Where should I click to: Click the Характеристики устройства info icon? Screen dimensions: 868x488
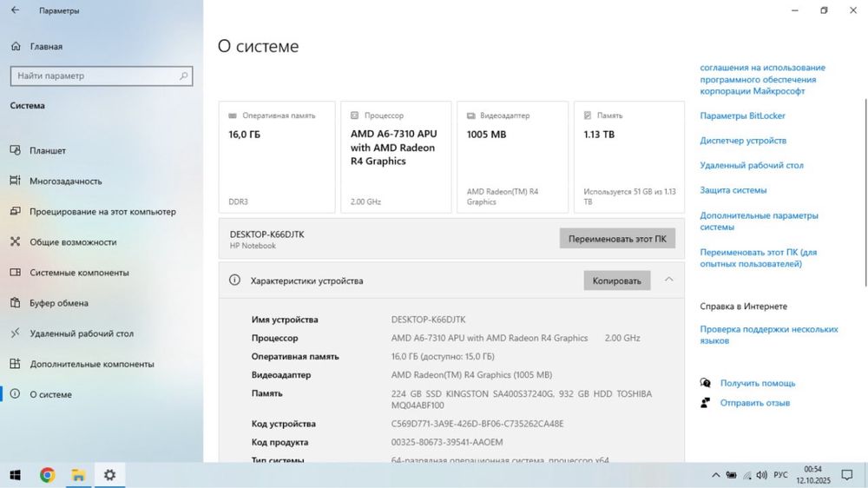tap(234, 280)
